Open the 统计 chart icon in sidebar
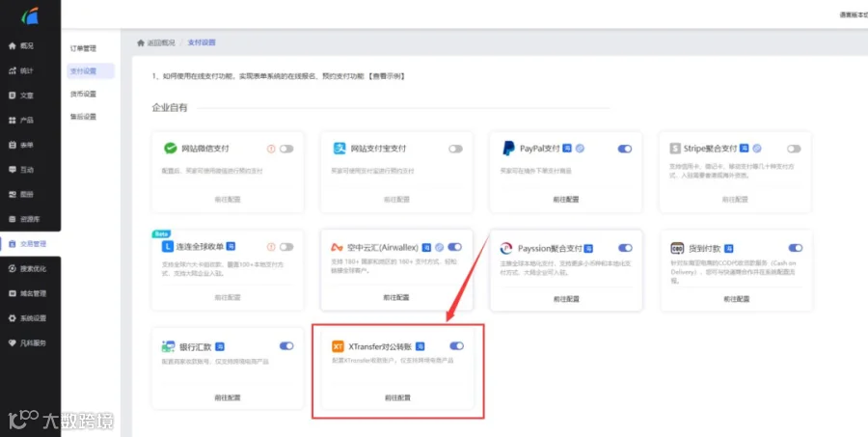The height and width of the screenshot is (437, 868). pyautogui.click(x=13, y=70)
